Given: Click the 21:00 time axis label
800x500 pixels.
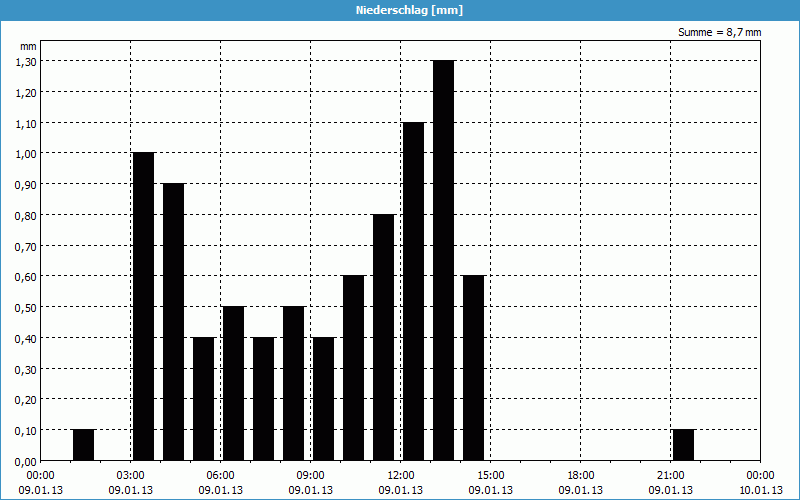Looking at the screenshot, I should click(x=671, y=475).
